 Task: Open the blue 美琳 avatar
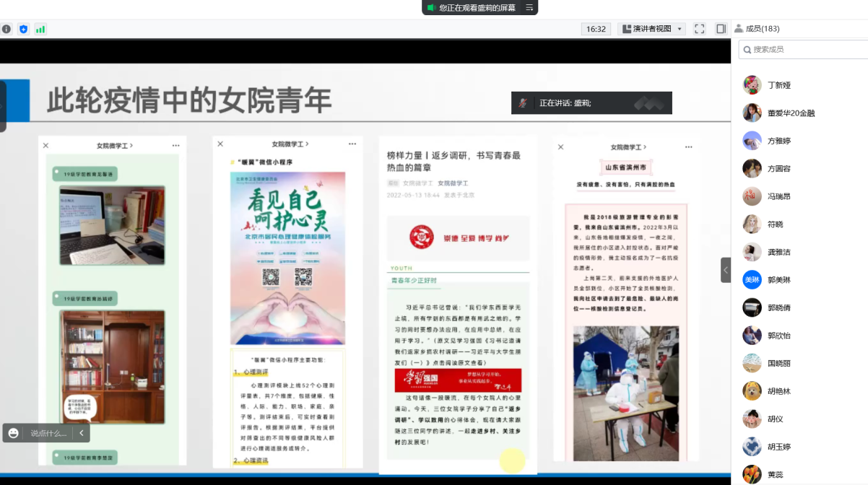coord(752,279)
